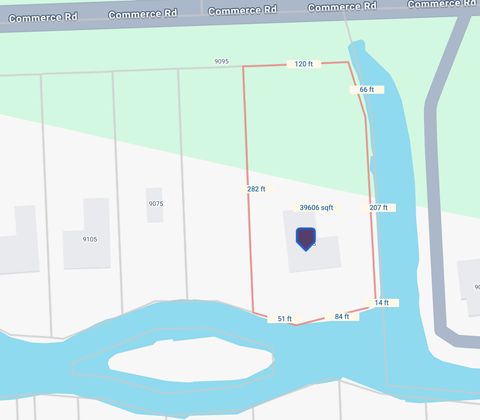Image resolution: width=480 pixels, height=420 pixels.
Task: Click the 14 ft corner measurement
Action: [382, 303]
